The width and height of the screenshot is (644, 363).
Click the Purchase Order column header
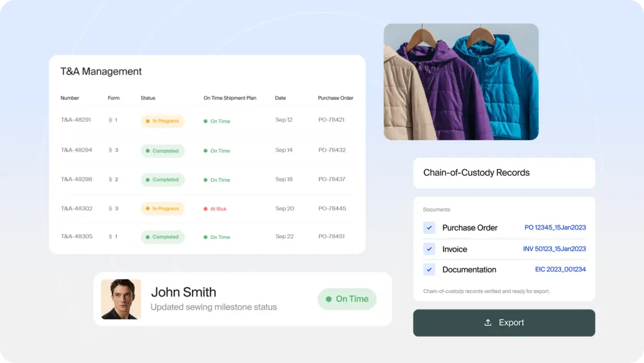click(x=336, y=98)
